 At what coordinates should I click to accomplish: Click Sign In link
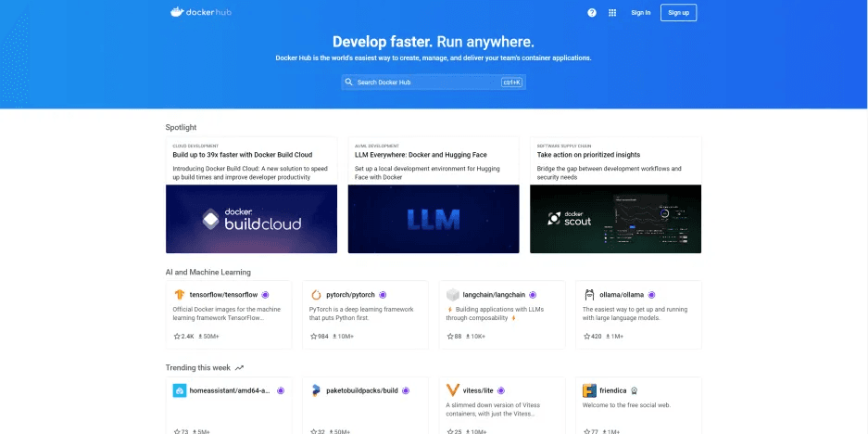coord(640,13)
